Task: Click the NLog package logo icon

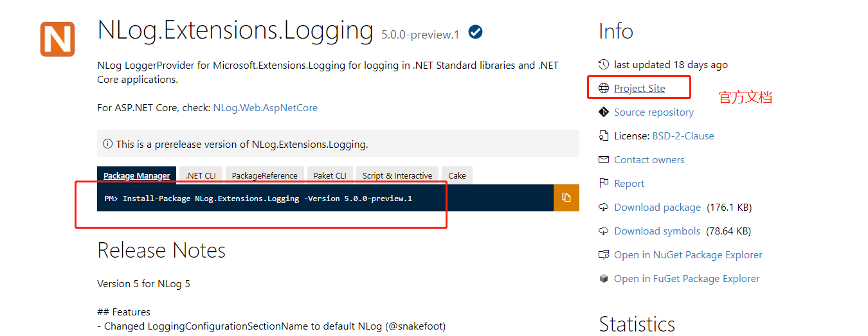Action: (x=57, y=39)
